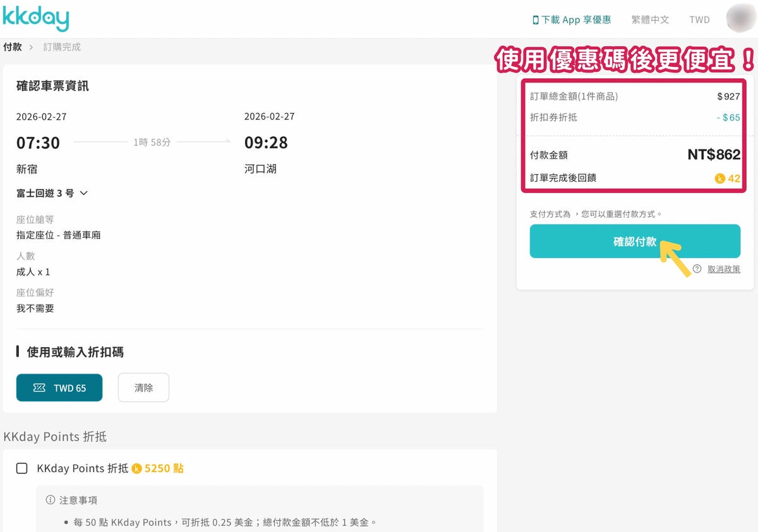The height and width of the screenshot is (532, 758).
Task: Click the 付款金額 label
Action: pyautogui.click(x=549, y=155)
